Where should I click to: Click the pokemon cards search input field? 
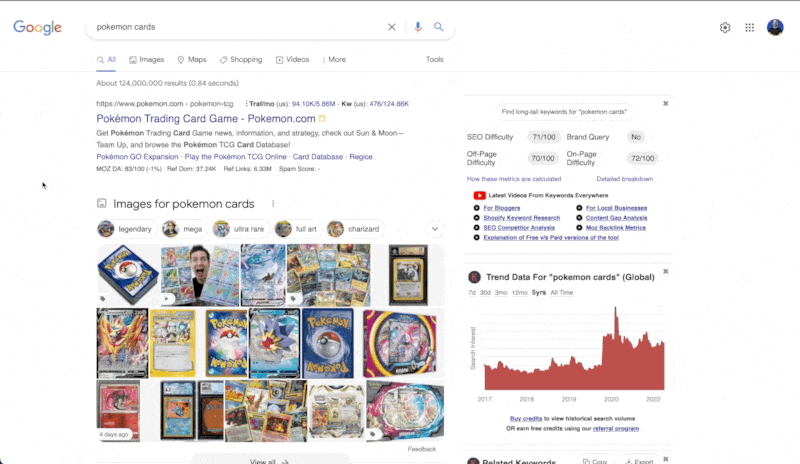[237, 27]
